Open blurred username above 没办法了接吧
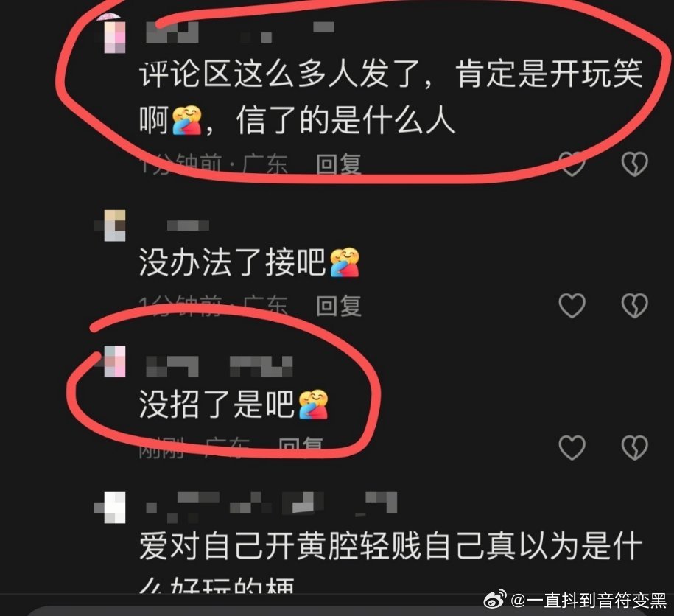Viewport: 674px width, 616px height. [x=188, y=225]
